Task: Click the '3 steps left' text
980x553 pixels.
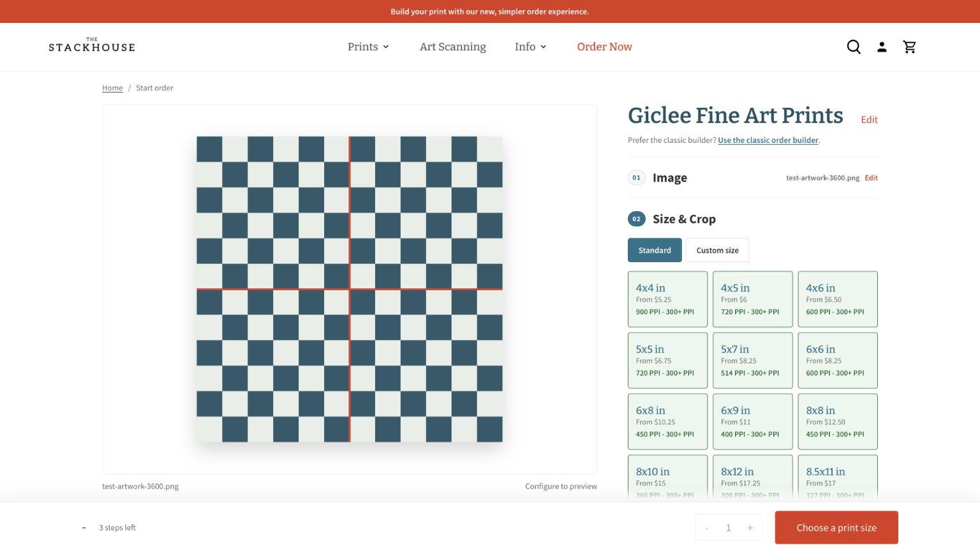Action: 117,527
